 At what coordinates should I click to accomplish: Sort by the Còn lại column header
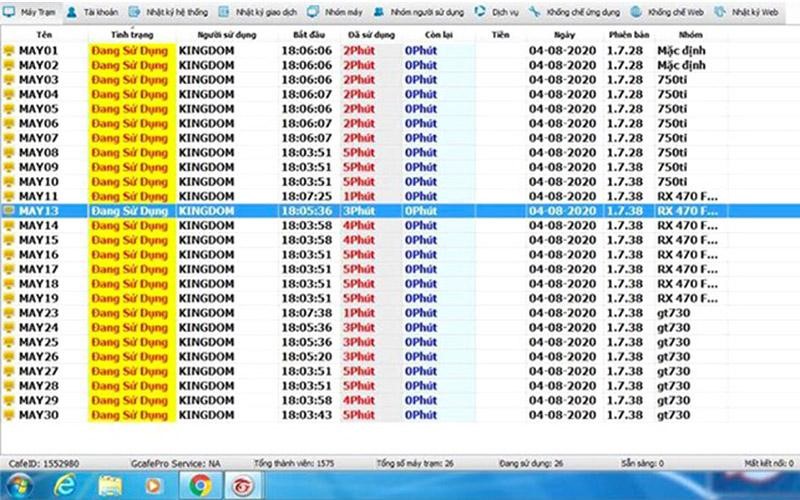pyautogui.click(x=439, y=35)
